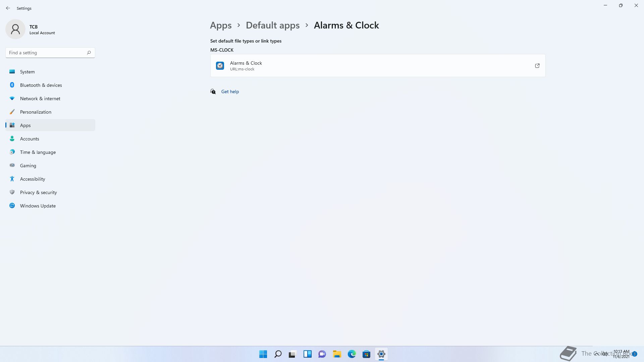Open Accessibility settings
Viewport: 644px width, 362px height.
[50, 179]
